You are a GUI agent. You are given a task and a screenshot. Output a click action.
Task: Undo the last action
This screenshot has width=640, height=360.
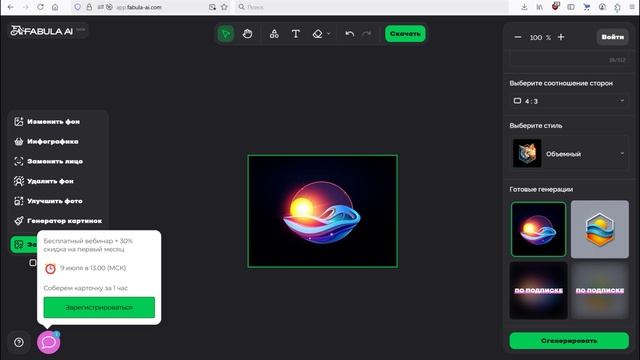pyautogui.click(x=349, y=34)
